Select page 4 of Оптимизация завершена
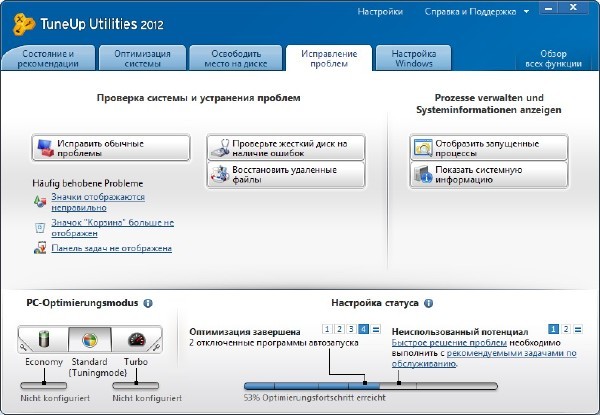The height and width of the screenshot is (415, 600). pyautogui.click(x=364, y=329)
